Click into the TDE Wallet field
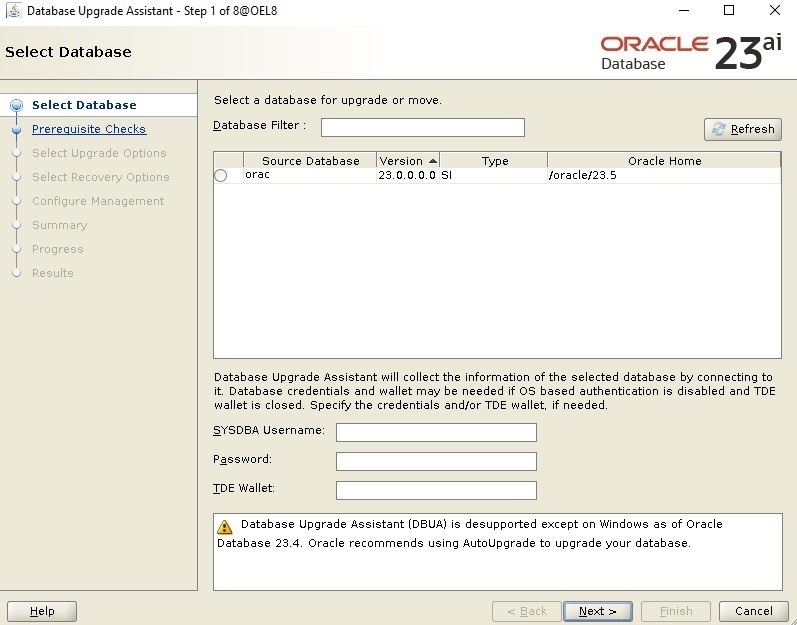 point(436,490)
